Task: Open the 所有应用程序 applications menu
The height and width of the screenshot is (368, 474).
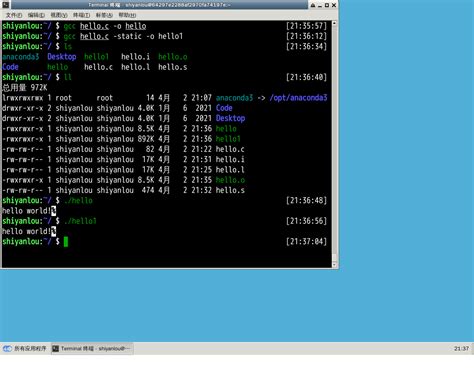Action: [25, 349]
